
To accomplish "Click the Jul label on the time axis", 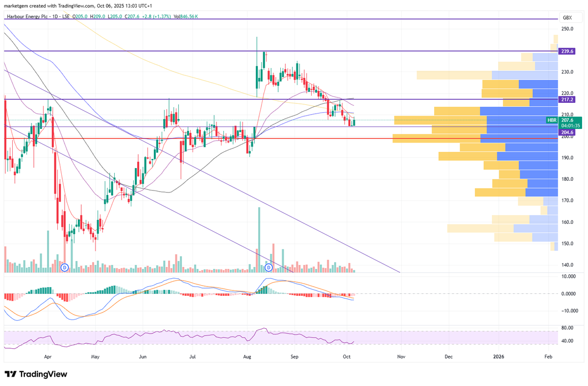I will pos(193,358).
